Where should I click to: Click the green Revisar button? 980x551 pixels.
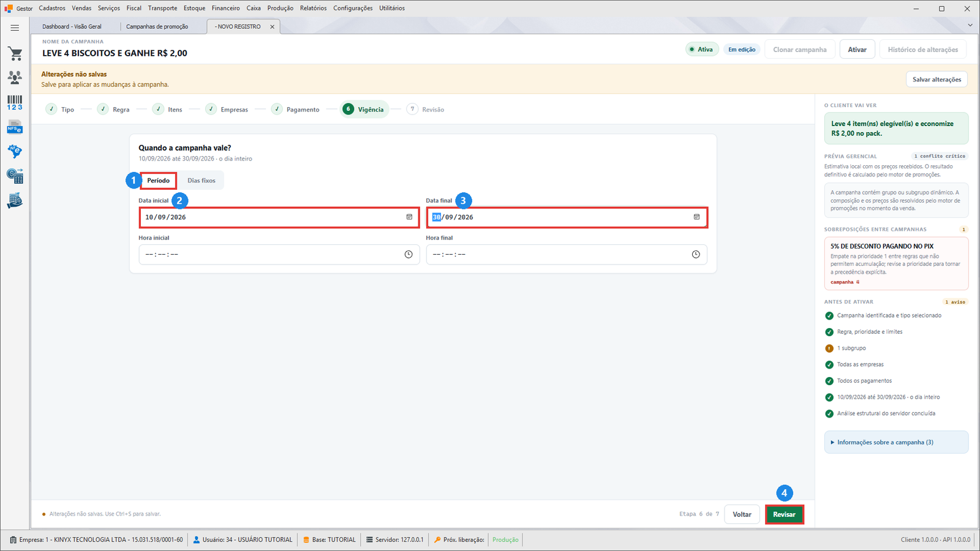(784, 514)
